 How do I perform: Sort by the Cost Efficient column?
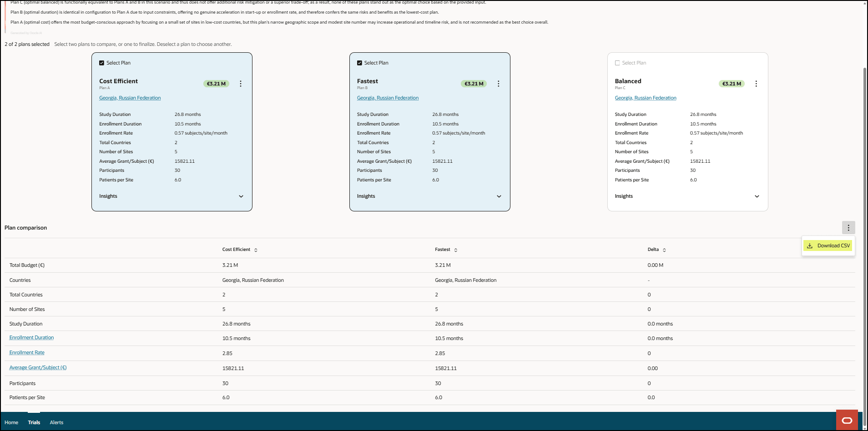click(256, 250)
